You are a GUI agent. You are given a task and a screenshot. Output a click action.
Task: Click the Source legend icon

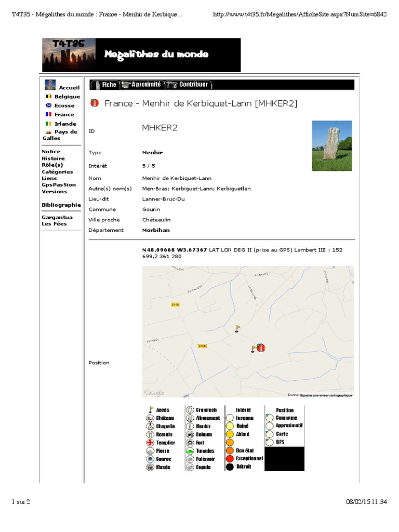[150, 459]
